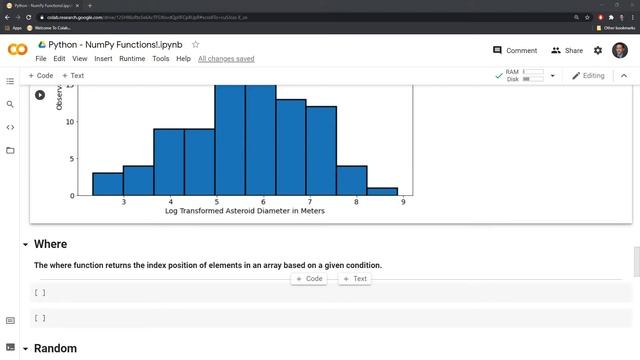Image resolution: width=640 pixels, height=360 pixels.
Task: Open the Help menu
Action: pos(183,59)
